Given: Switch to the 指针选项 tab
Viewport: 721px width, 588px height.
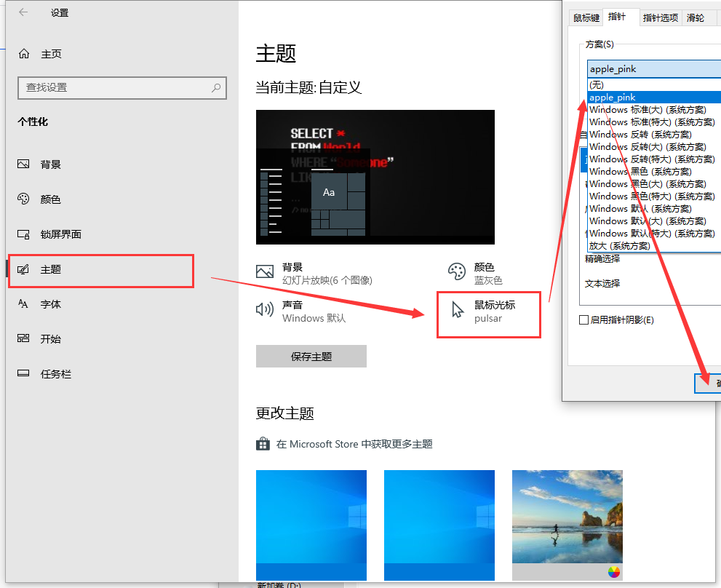Looking at the screenshot, I should pos(660,17).
